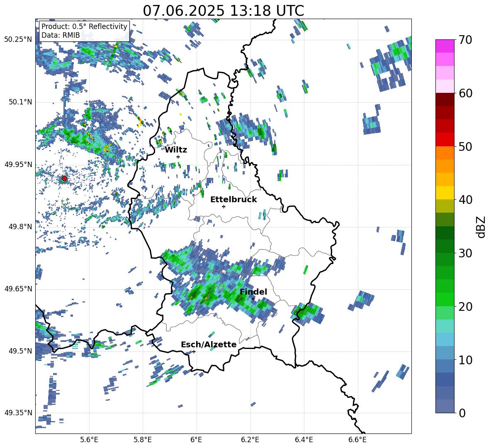491x448 pixels.
Task: Click the 20 dBZ colorbar tick label
Action: click(465, 307)
